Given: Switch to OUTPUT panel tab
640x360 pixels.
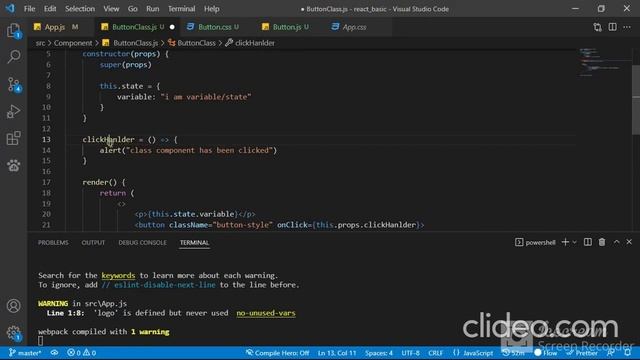Looking at the screenshot, I should tap(93, 242).
